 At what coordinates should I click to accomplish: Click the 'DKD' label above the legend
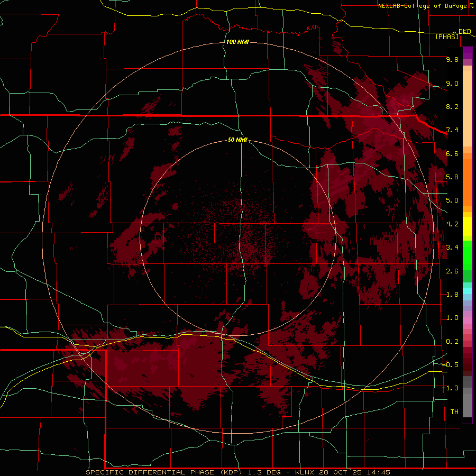[465, 31]
